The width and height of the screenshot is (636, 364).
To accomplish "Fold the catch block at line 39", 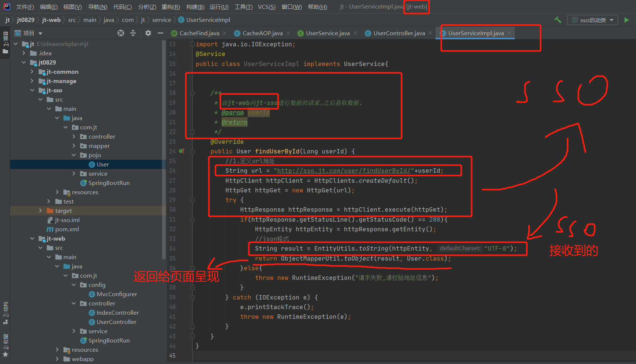I will click(192, 297).
